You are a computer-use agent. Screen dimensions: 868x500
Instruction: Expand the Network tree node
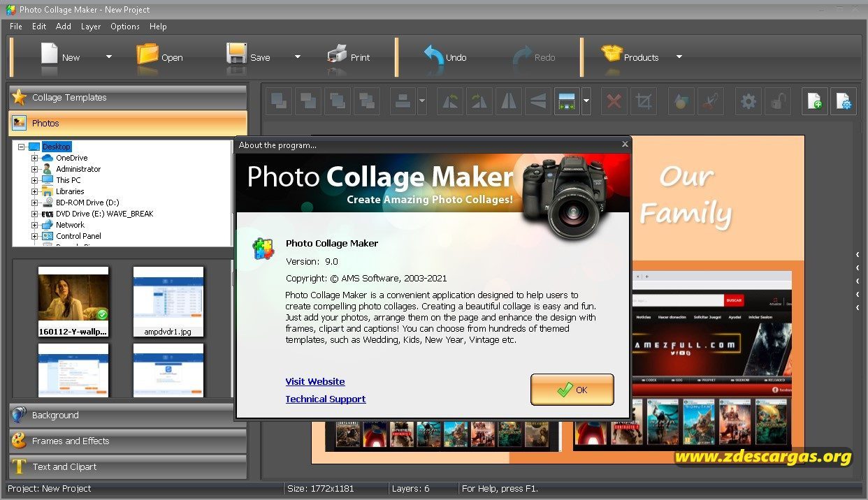(x=34, y=225)
